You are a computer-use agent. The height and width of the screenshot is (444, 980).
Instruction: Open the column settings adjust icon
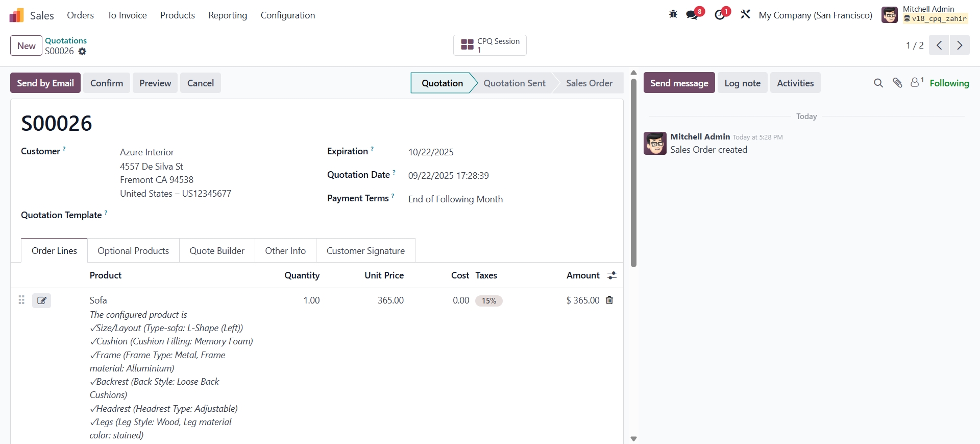[612, 275]
